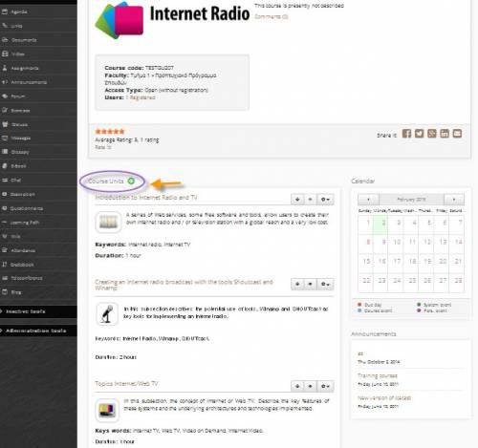Click the Forum speech bubble icon

tap(5, 96)
